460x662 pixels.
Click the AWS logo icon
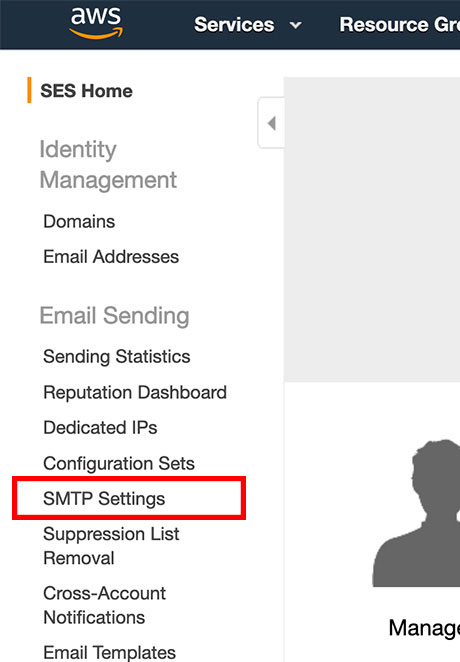pyautogui.click(x=96, y=23)
